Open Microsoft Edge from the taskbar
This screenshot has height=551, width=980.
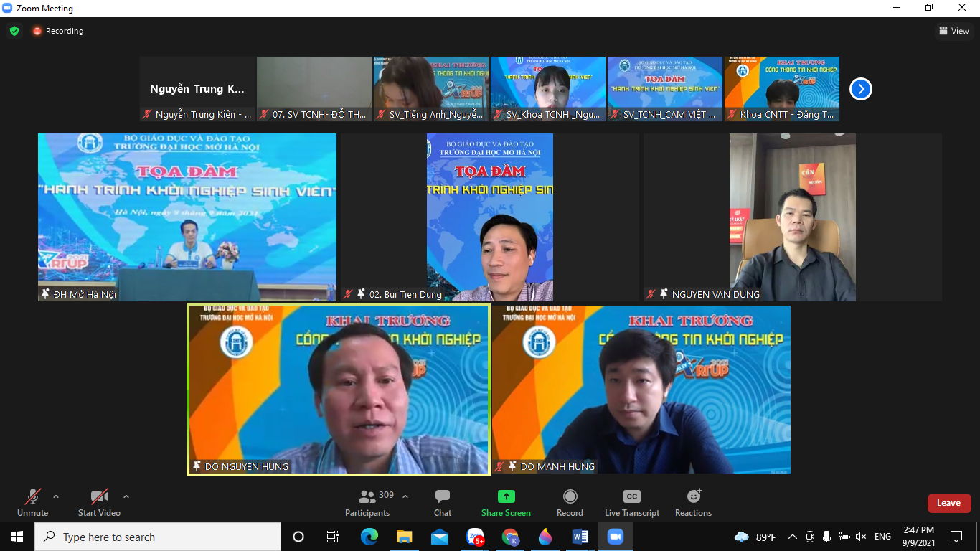(x=369, y=537)
